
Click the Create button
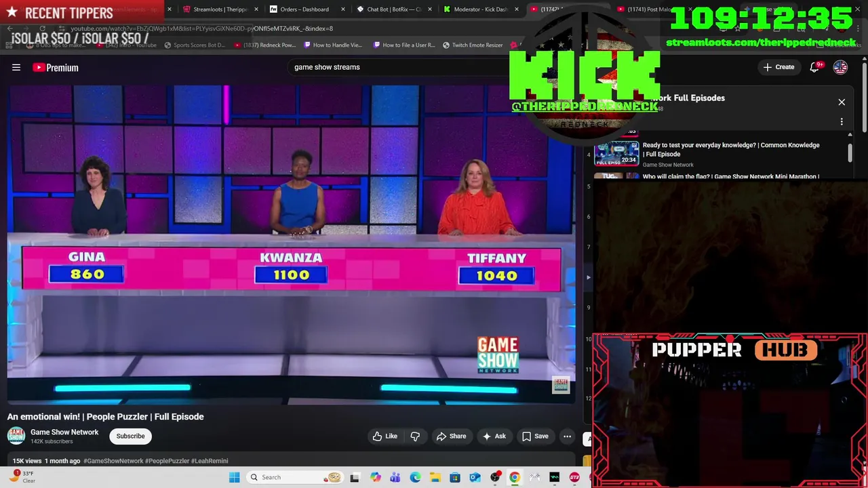pyautogui.click(x=778, y=67)
